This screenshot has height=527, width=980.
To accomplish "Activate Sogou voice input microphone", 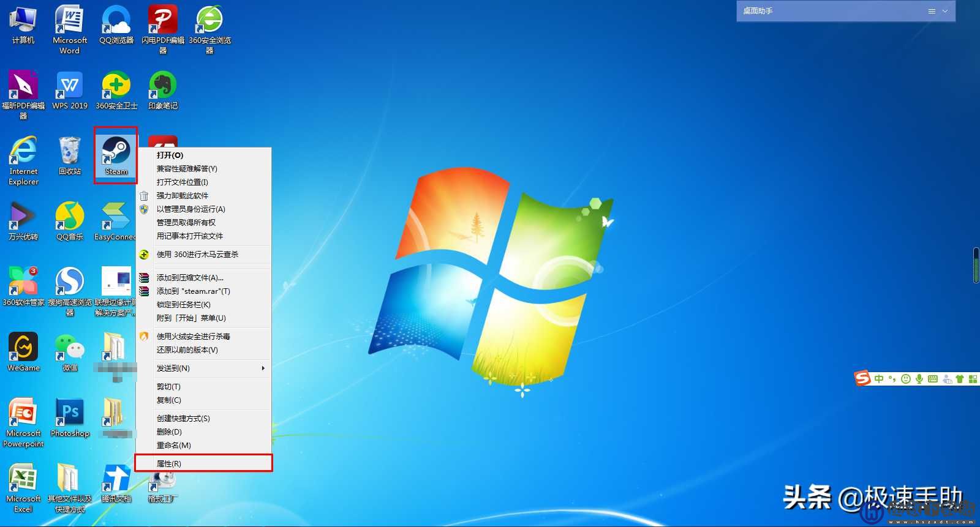I will pyautogui.click(x=919, y=379).
